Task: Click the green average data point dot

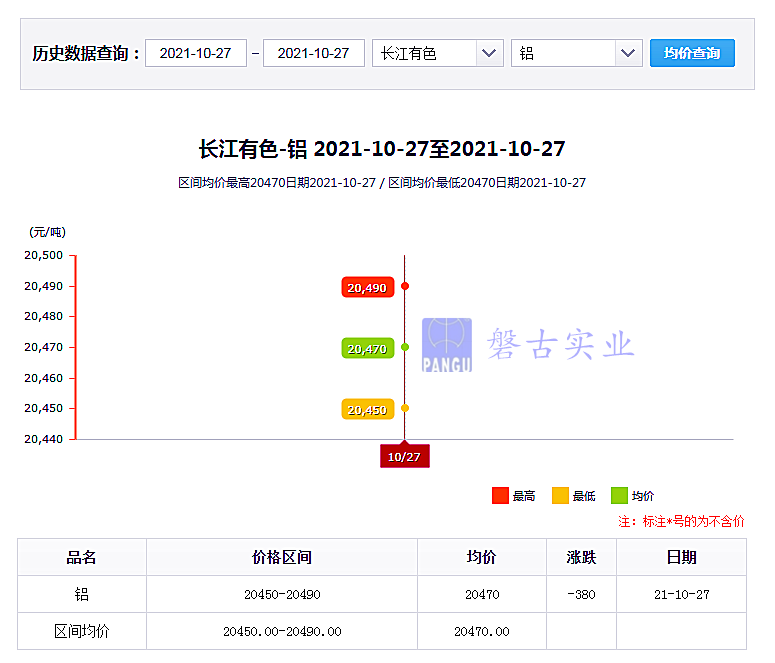Action: click(x=405, y=347)
